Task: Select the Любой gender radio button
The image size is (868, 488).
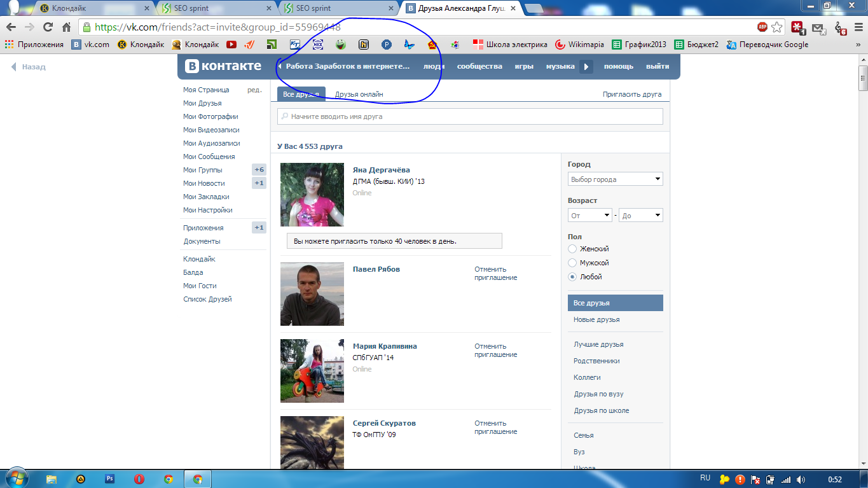Action: tap(572, 277)
